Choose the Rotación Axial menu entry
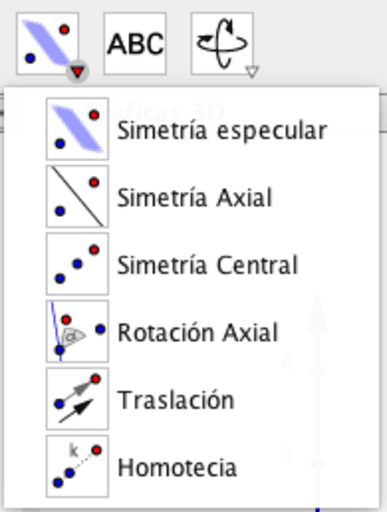This screenshot has width=387, height=512. (x=191, y=332)
